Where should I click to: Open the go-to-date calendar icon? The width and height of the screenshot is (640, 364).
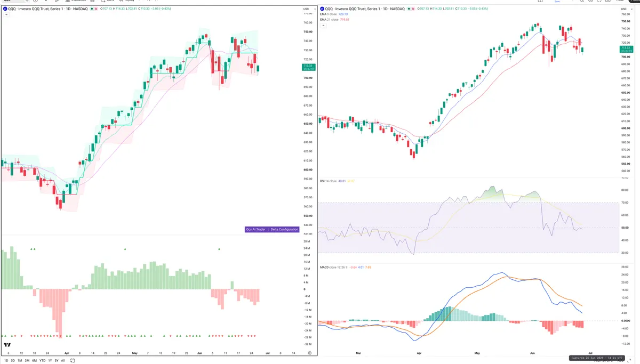coord(73,360)
